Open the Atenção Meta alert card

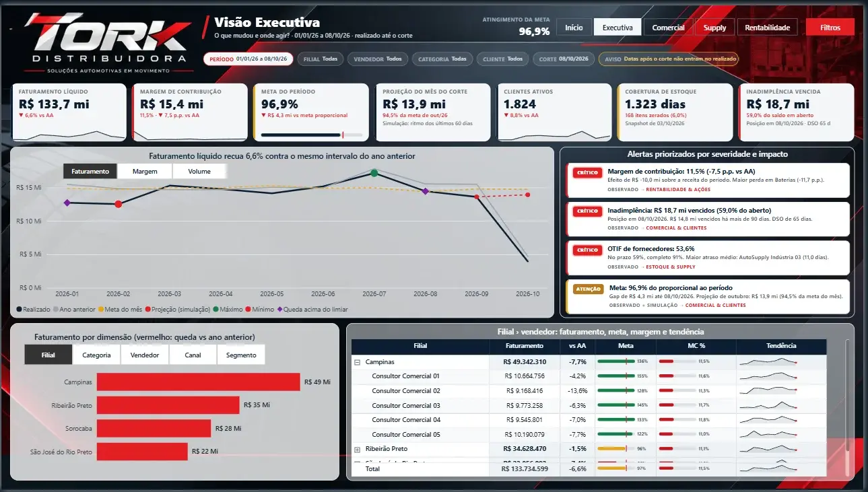point(708,296)
